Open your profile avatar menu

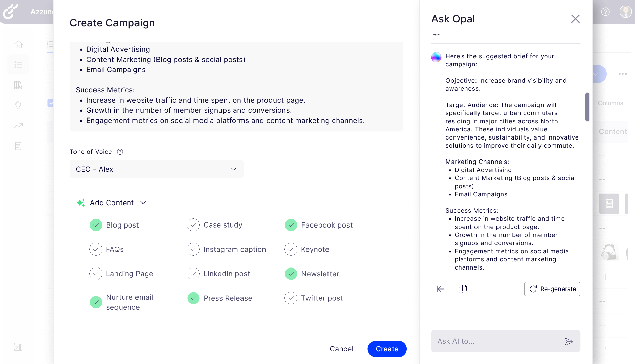click(626, 12)
